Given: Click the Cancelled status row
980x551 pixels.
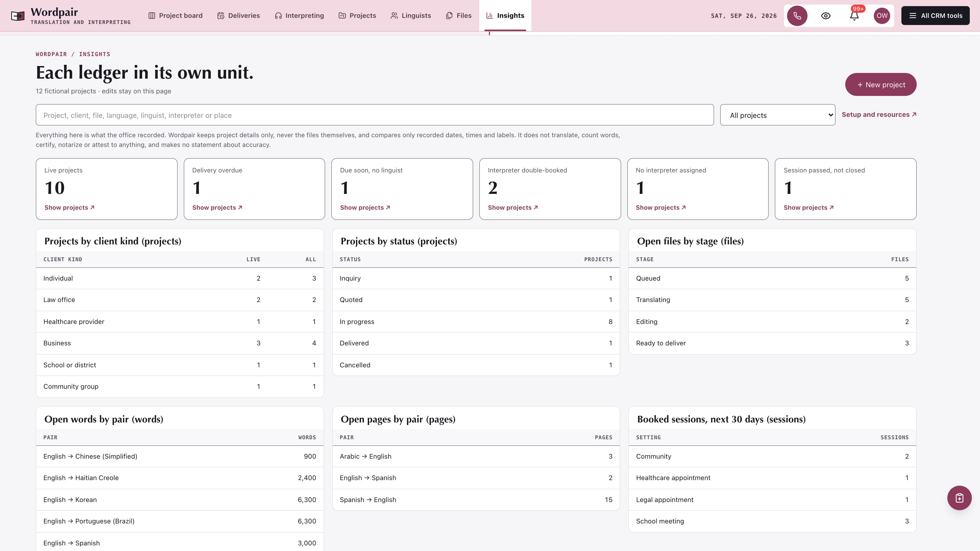Looking at the screenshot, I should (x=476, y=365).
